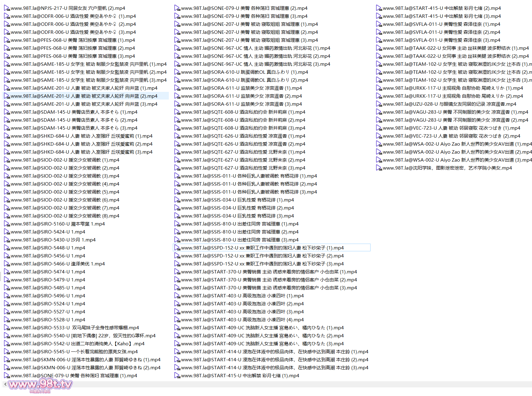Select the file icon for START-403-U (4).mp4
This screenshot has height=396, width=532.
tap(177, 320)
